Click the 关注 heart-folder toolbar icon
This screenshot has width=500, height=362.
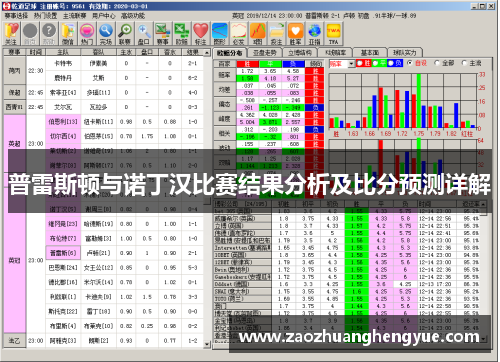tap(11, 33)
